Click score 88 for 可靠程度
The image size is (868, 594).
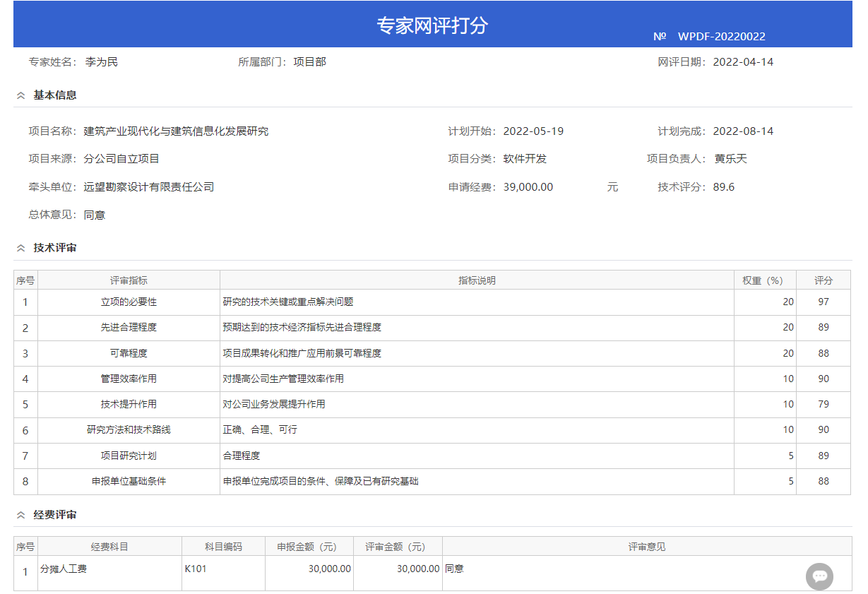coord(824,353)
